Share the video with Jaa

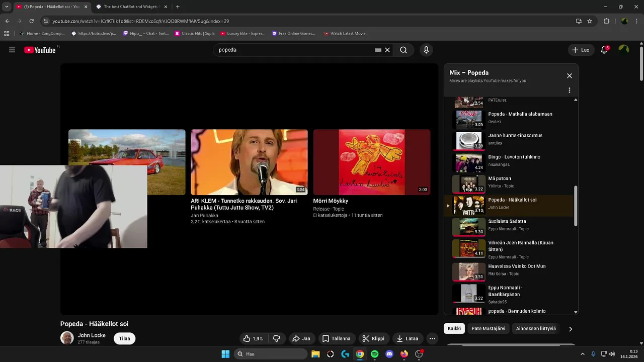click(301, 338)
